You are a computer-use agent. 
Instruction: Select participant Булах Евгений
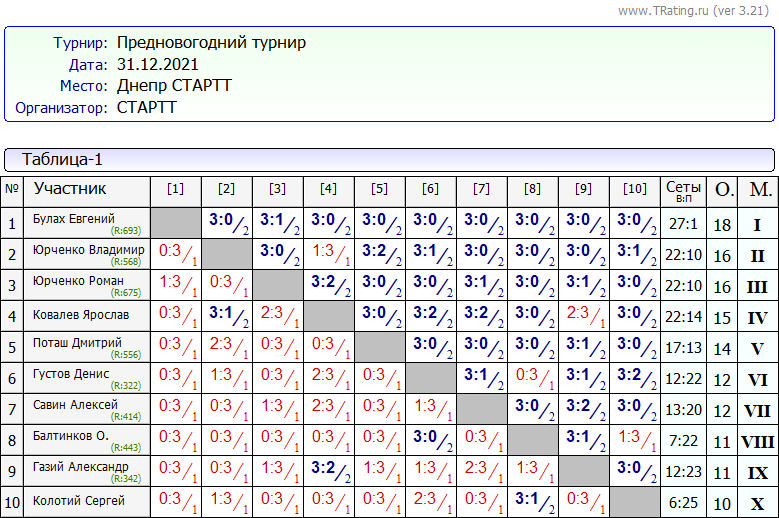coord(74,219)
